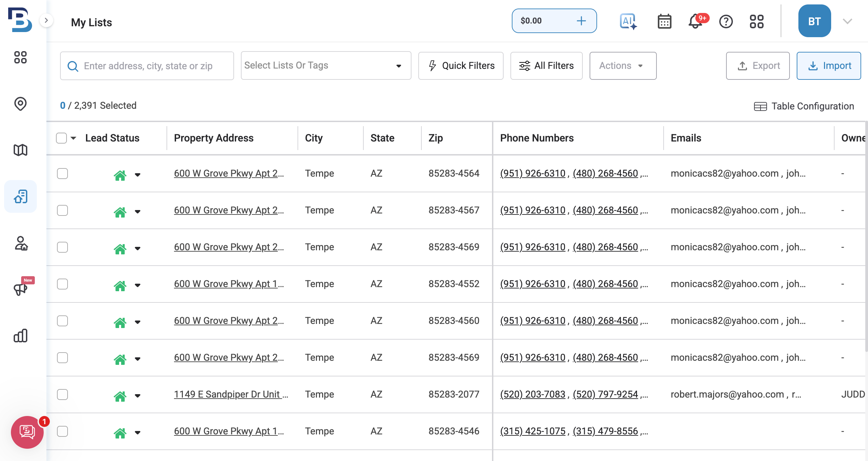Click lead status house icon for zip 85283-4564
Viewport: 868px width, 461px height.
tap(120, 175)
